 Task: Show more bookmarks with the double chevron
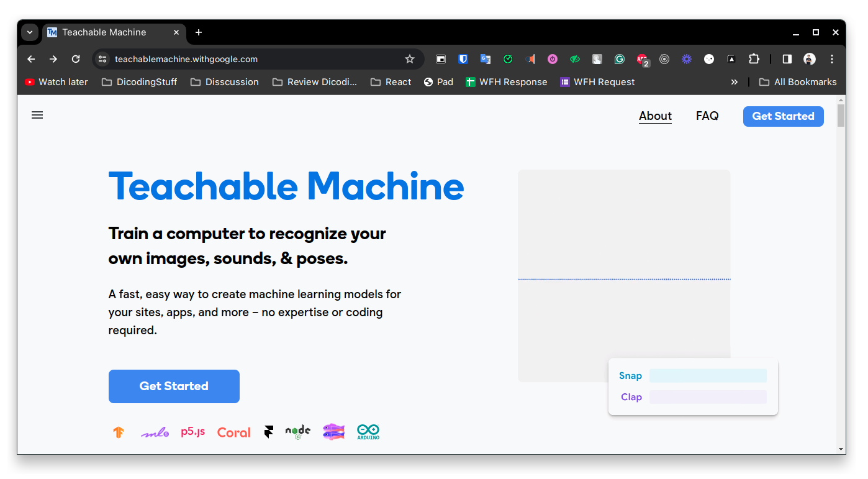click(x=735, y=82)
